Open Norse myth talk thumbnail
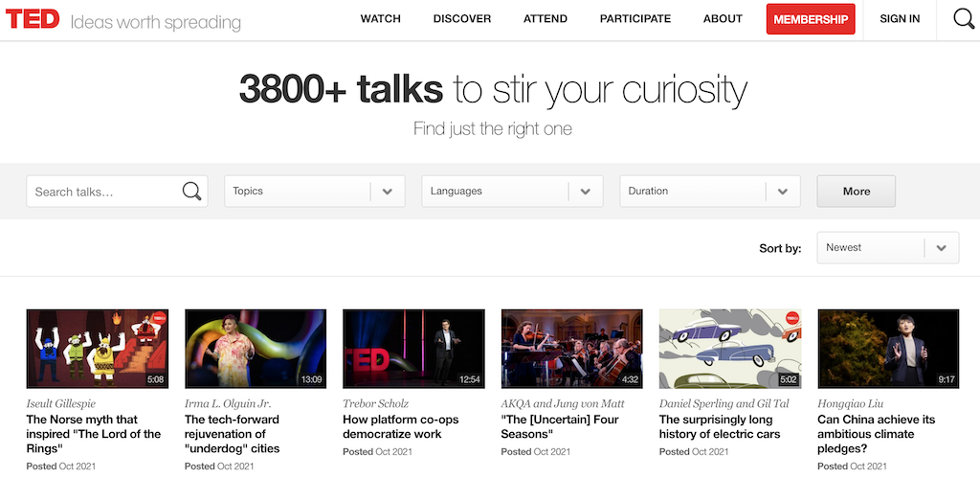The width and height of the screenshot is (980, 478). pyautogui.click(x=97, y=349)
